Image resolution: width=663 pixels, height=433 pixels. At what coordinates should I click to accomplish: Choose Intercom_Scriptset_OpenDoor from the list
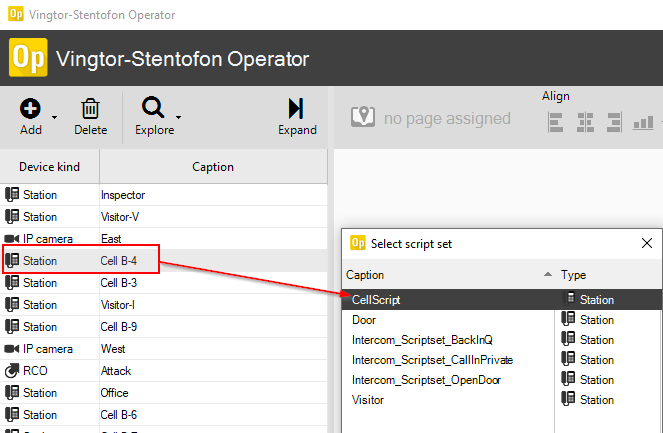click(x=419, y=379)
